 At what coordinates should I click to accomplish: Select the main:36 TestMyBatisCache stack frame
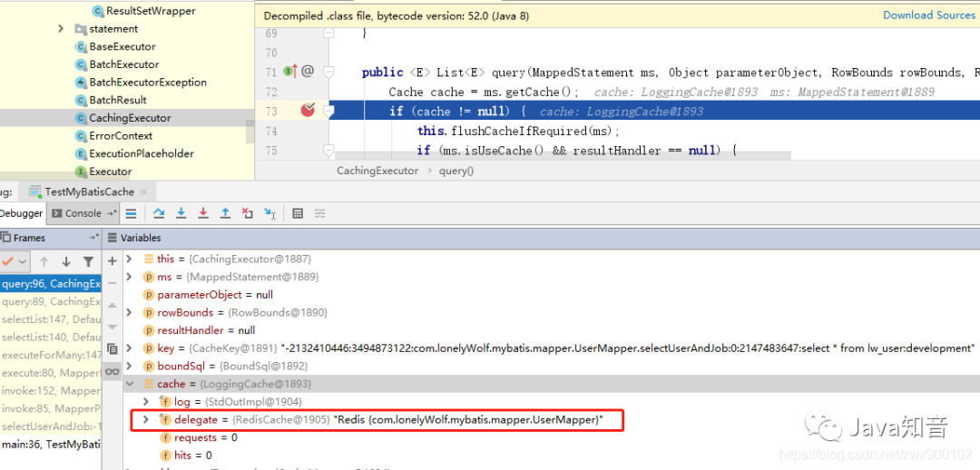[x=51, y=445]
